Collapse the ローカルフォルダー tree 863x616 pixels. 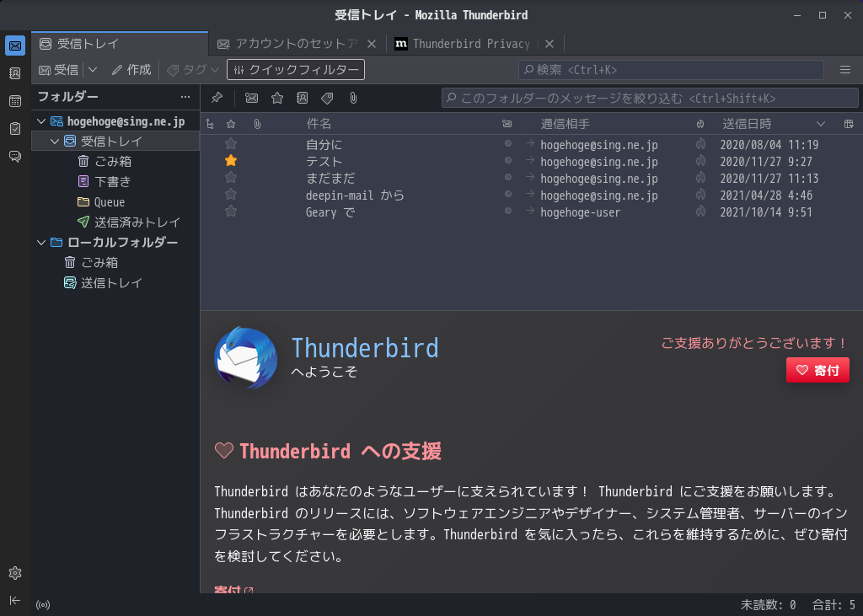(x=41, y=242)
